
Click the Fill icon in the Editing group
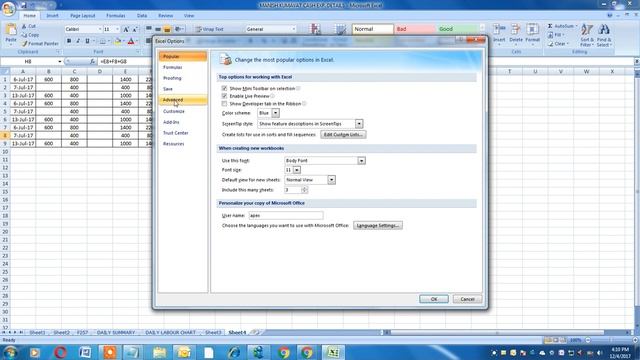(x=550, y=35)
